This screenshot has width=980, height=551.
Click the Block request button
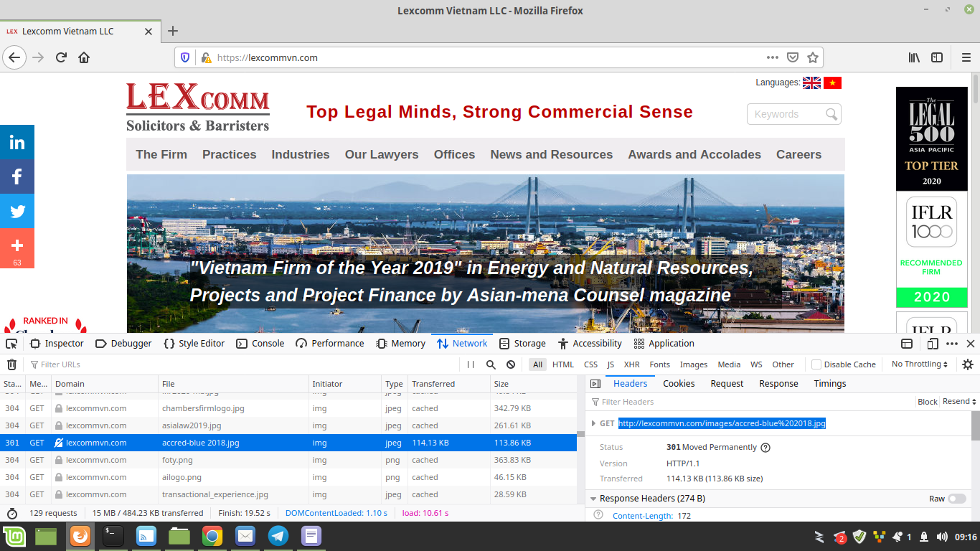[x=928, y=402]
